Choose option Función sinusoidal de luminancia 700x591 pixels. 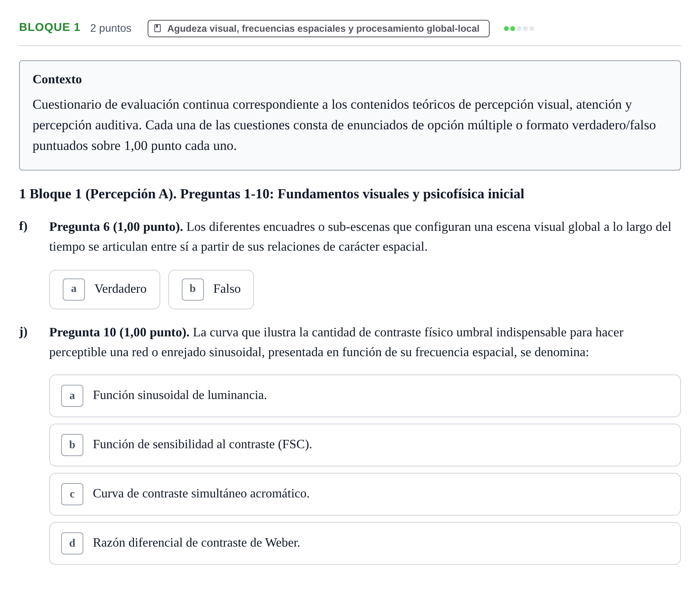[x=365, y=396]
